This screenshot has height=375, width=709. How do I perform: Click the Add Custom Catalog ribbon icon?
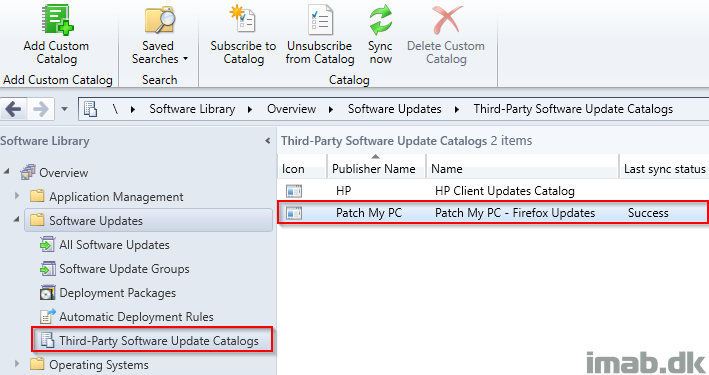pos(57,20)
